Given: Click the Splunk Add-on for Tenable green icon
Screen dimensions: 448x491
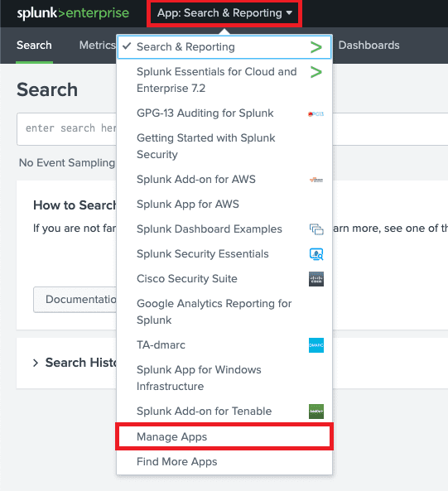Looking at the screenshot, I should click(x=316, y=412).
